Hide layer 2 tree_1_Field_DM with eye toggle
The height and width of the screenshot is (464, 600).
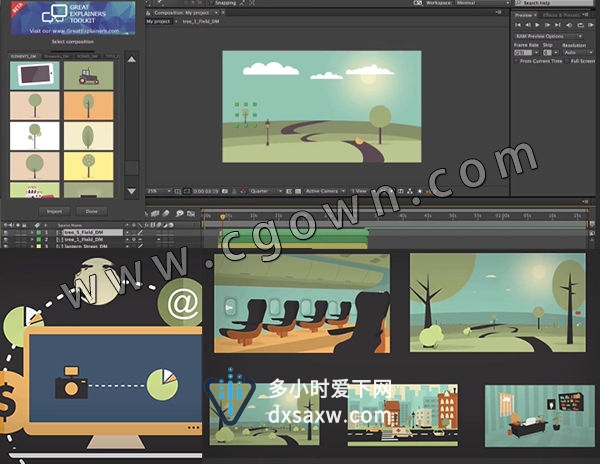tap(5, 239)
